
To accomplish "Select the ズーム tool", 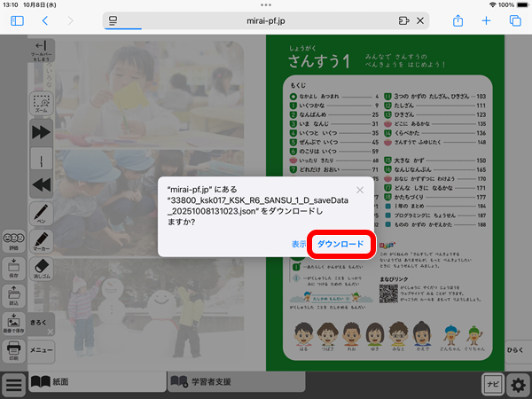I will pyautogui.click(x=41, y=103).
